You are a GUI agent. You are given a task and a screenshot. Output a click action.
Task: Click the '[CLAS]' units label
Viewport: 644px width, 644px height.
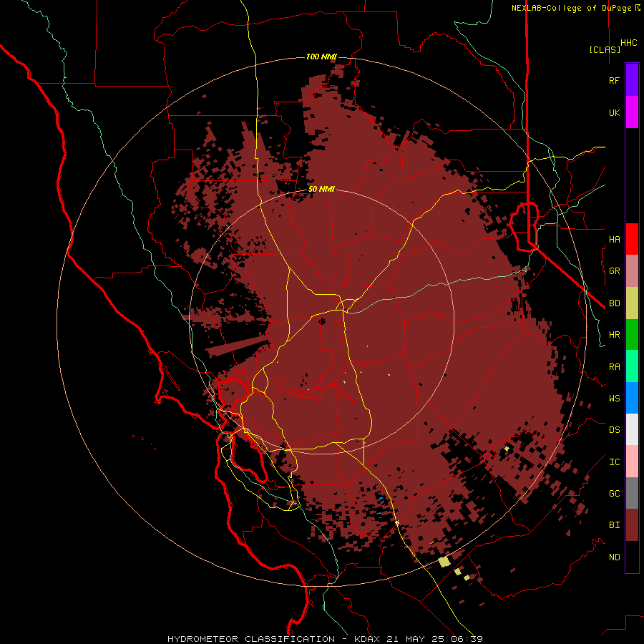click(x=605, y=49)
